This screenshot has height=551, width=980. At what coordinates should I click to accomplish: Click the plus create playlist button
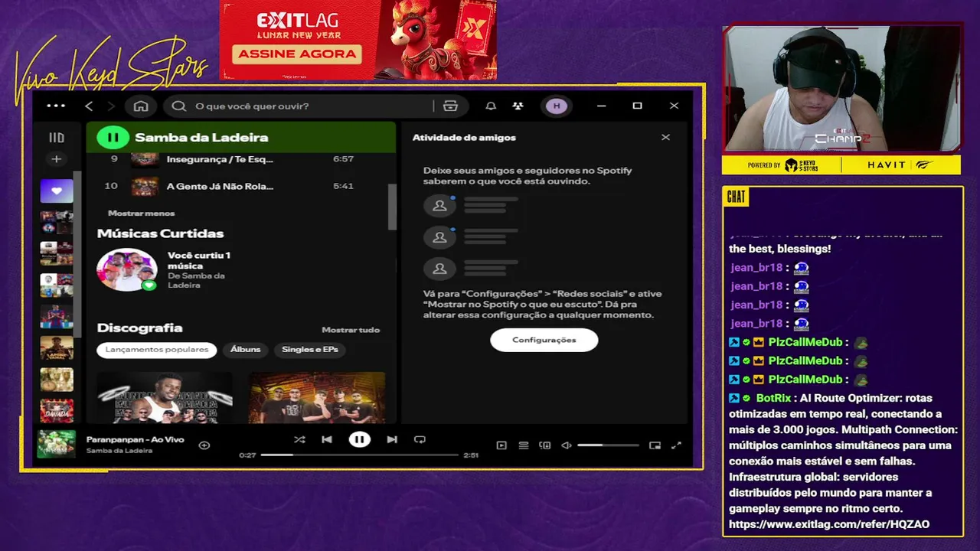[57, 159]
